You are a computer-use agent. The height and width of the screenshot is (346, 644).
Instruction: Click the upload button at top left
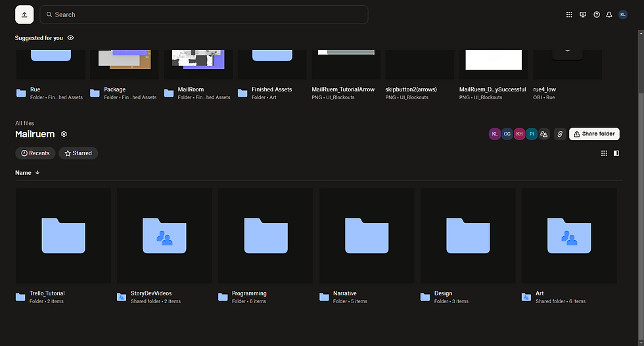pyautogui.click(x=24, y=14)
